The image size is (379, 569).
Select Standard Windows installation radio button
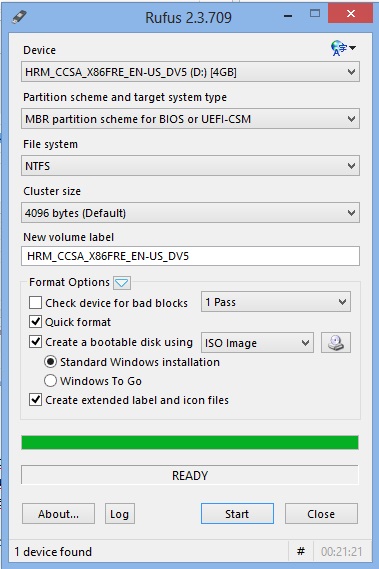tap(50, 362)
